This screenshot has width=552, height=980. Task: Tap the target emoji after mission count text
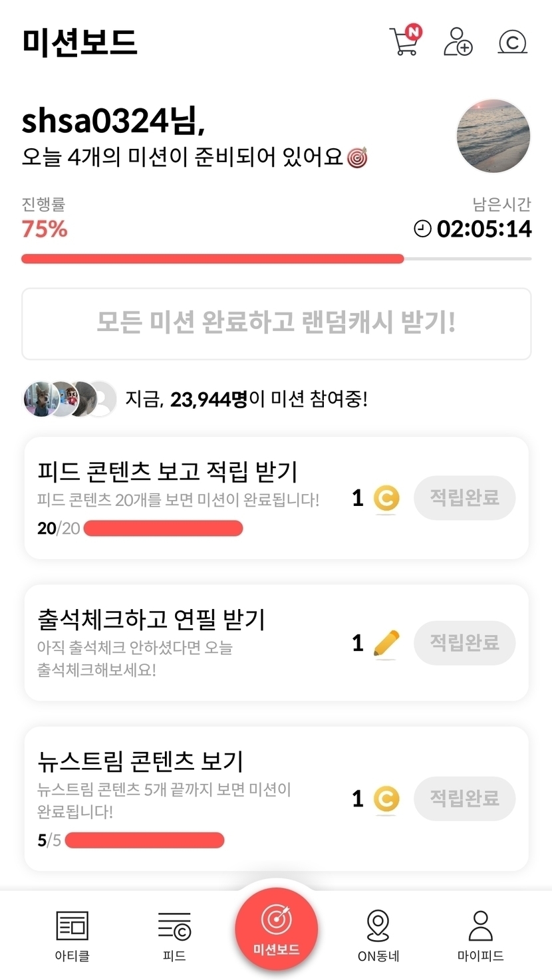[358, 158]
